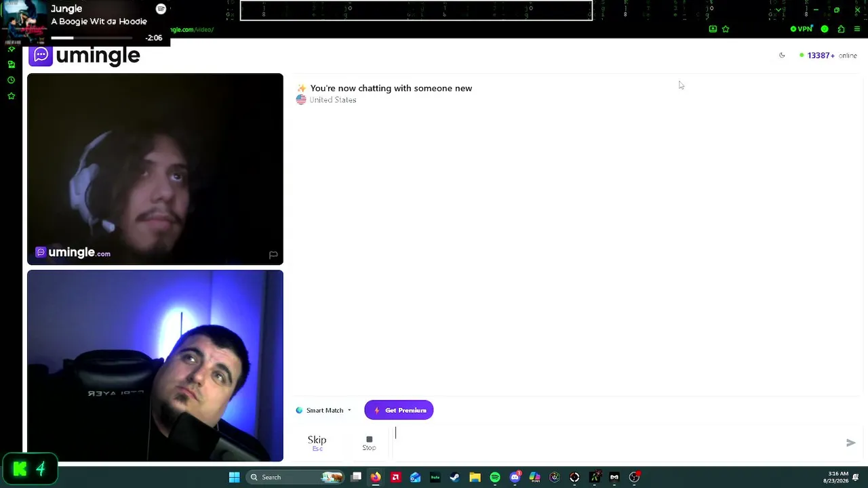Open the Windows notification icon

[856, 477]
